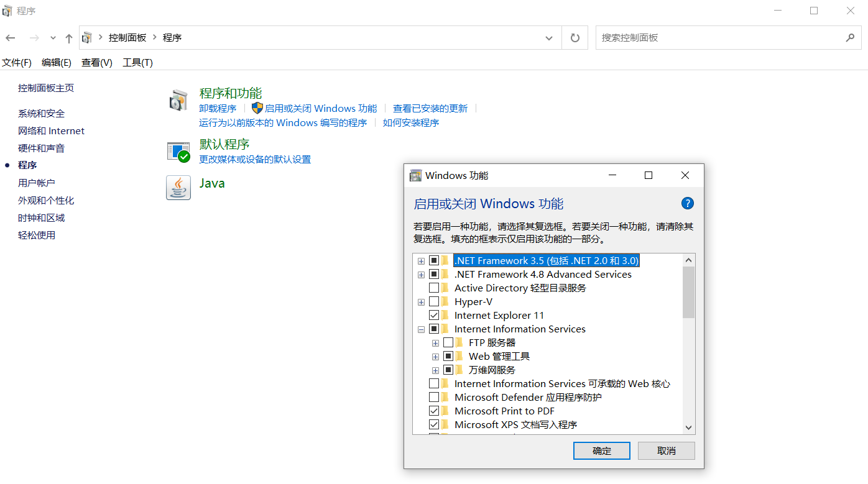This screenshot has width=868, height=484.
Task: Uncheck Internet Explorer 11
Action: 434,316
